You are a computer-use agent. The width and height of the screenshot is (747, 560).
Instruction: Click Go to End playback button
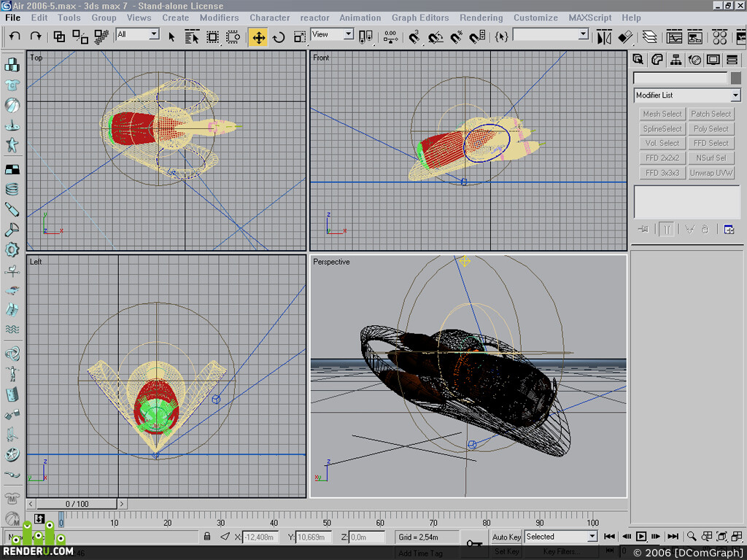click(673, 537)
